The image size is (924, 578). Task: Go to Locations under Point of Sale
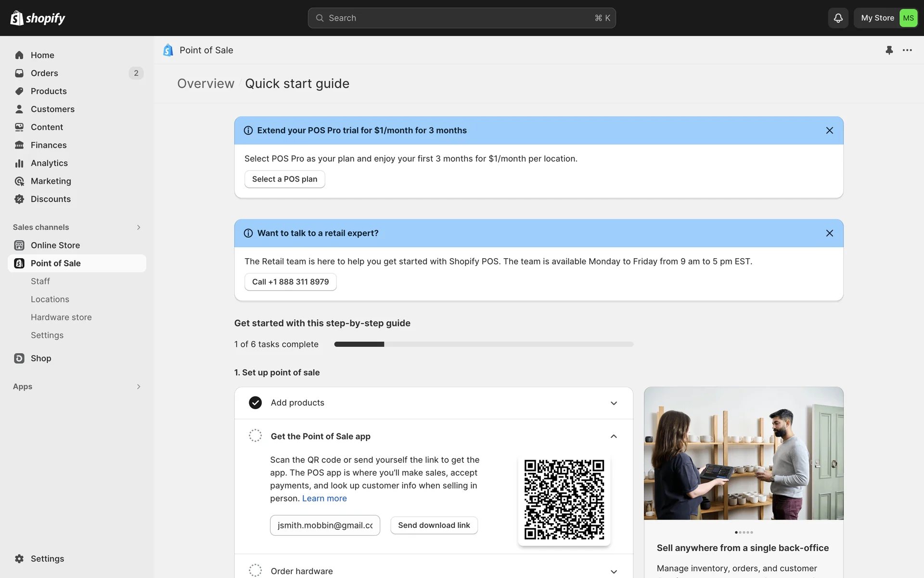click(x=50, y=299)
